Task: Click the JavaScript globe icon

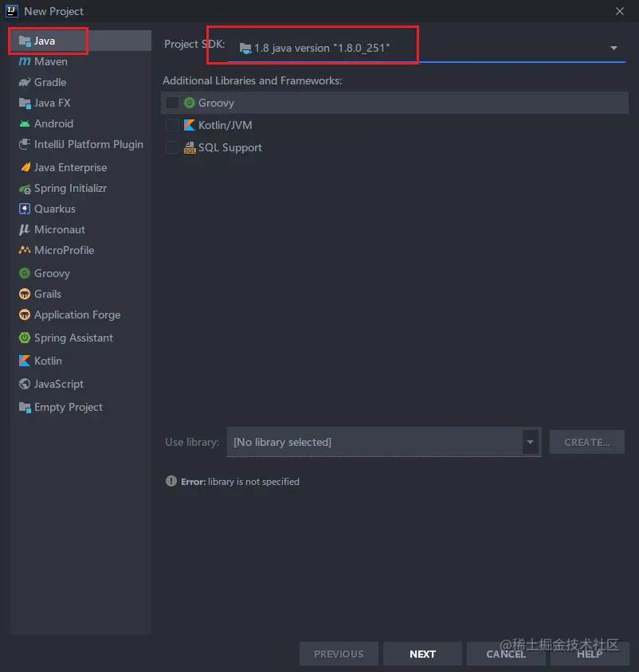Action: pos(25,384)
